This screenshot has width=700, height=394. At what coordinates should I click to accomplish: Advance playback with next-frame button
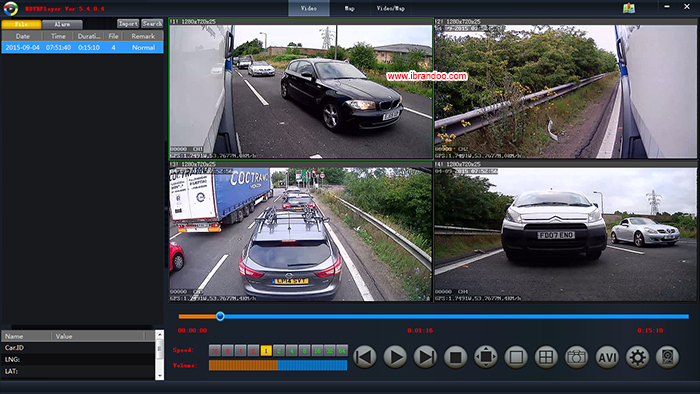pos(425,357)
